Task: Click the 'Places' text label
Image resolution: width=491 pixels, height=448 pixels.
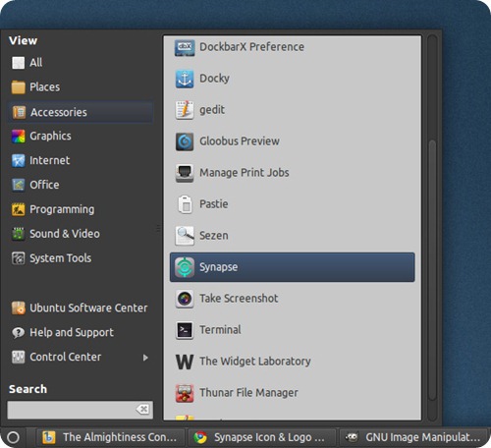Action: pos(45,87)
